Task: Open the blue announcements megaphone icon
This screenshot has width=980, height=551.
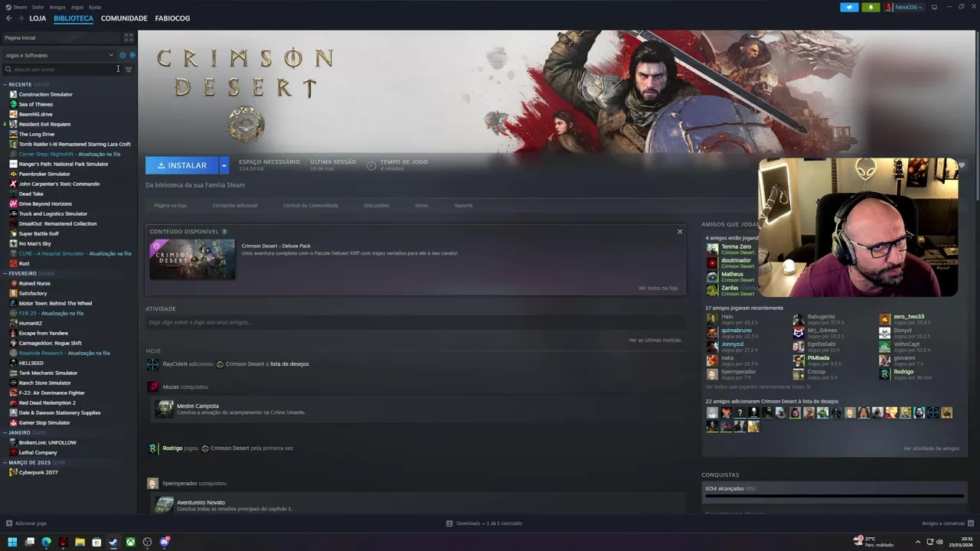Action: pos(849,7)
